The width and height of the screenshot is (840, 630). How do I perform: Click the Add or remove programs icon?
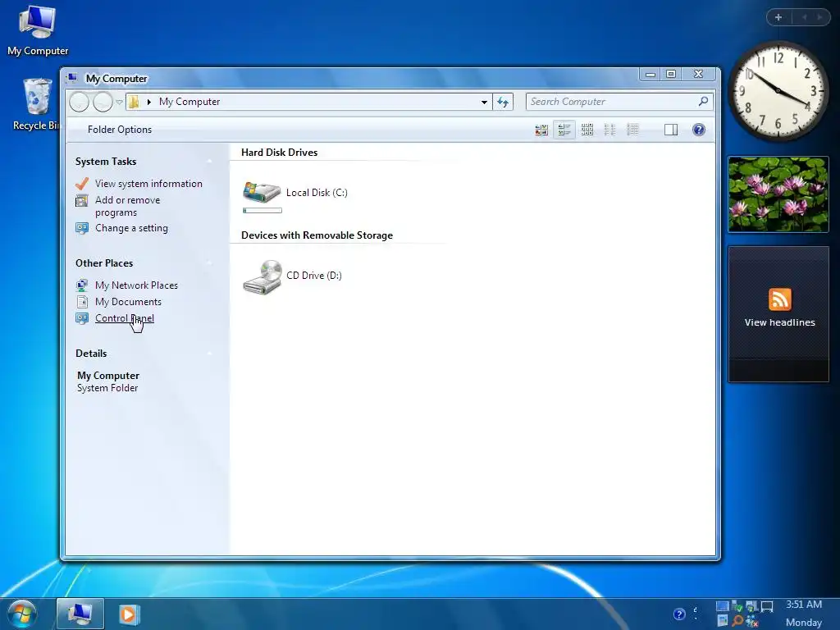(x=82, y=201)
